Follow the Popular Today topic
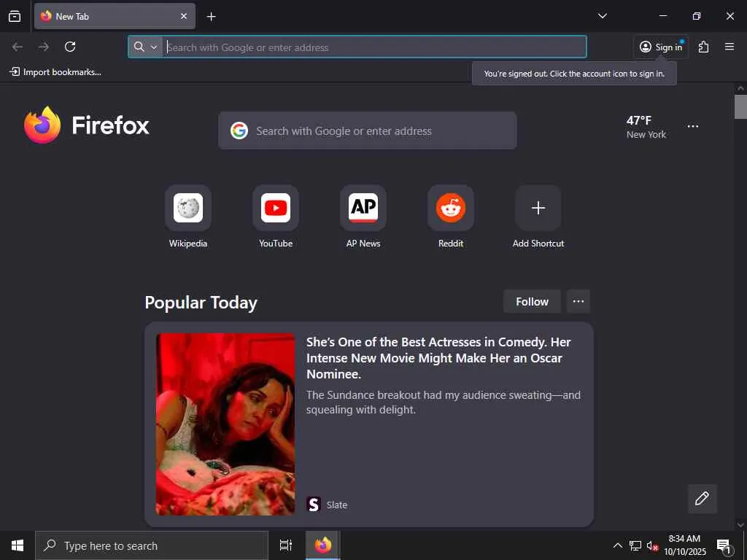This screenshot has height=560, width=747. 532,301
